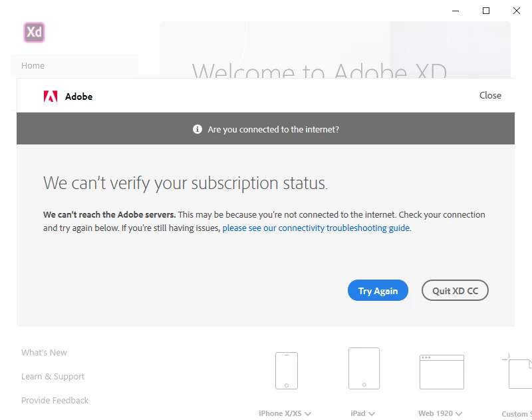Open the connectivity troubleshooting guide link
The width and height of the screenshot is (532, 420).
(x=316, y=228)
